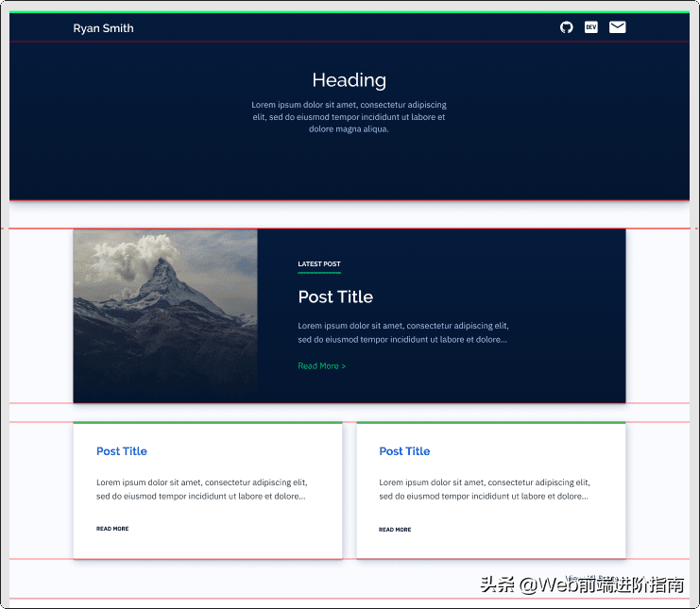Click READ MORE in the left card
Screen dimensions: 700x609
point(112,529)
